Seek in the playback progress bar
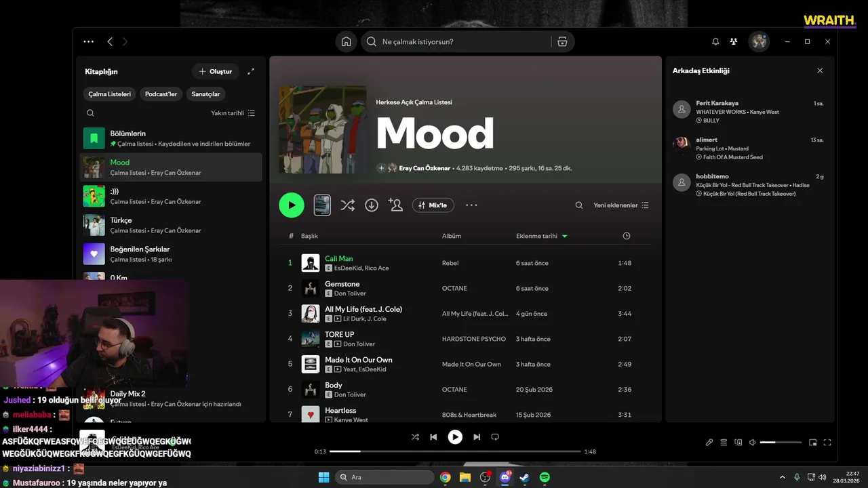868x488 pixels. 455,451
